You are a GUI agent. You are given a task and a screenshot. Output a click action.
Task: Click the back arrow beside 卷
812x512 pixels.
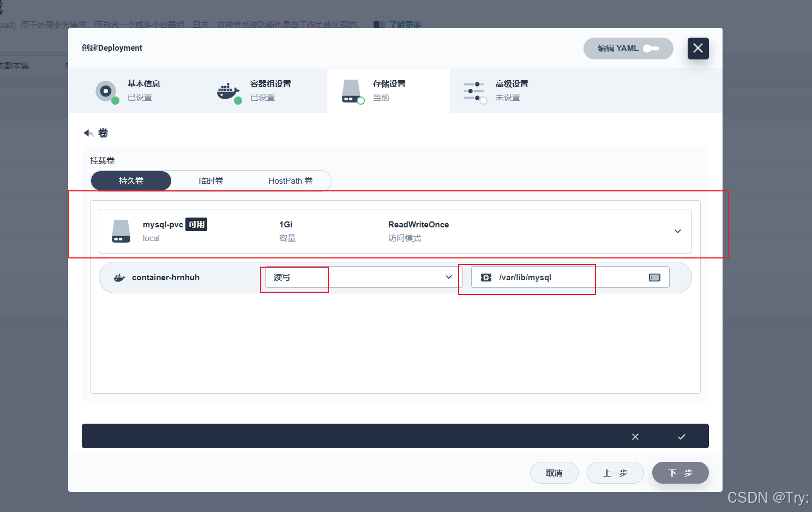87,132
